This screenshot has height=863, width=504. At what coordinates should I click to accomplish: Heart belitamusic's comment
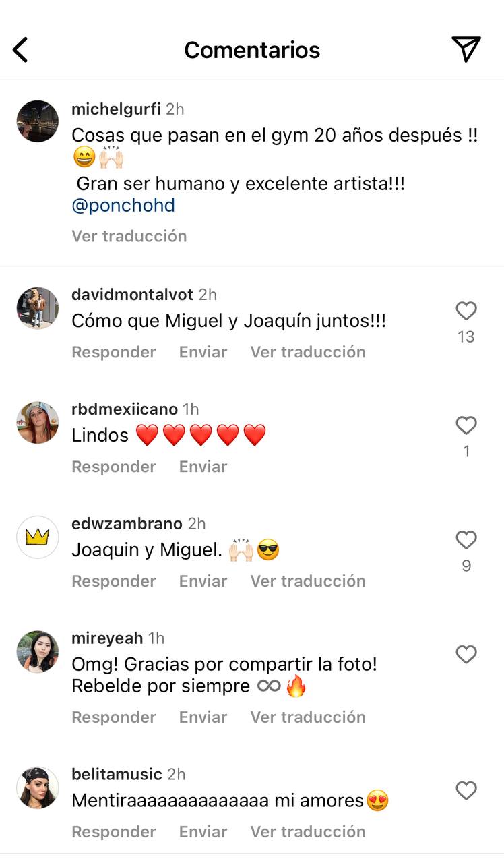[466, 791]
